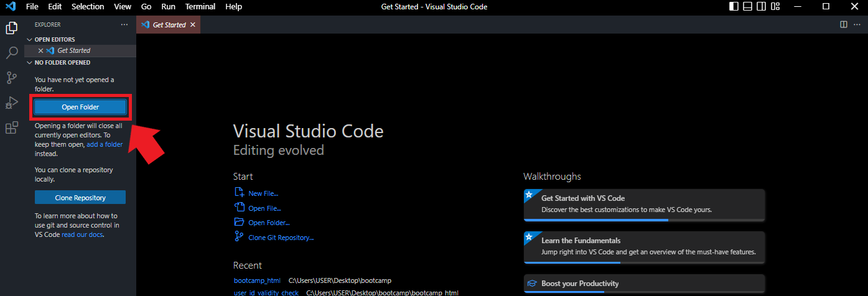
Task: Open Explorer's Views and More Actions ellipsis
Action: click(x=124, y=25)
